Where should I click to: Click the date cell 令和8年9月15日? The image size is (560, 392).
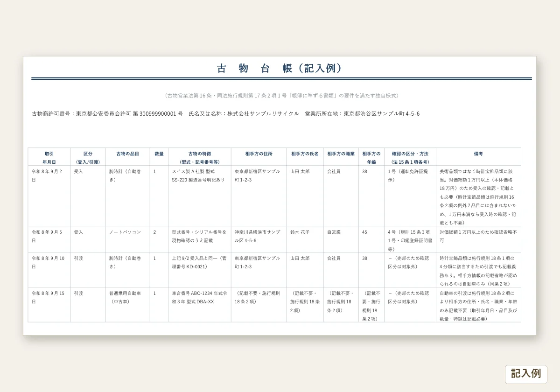(49, 304)
